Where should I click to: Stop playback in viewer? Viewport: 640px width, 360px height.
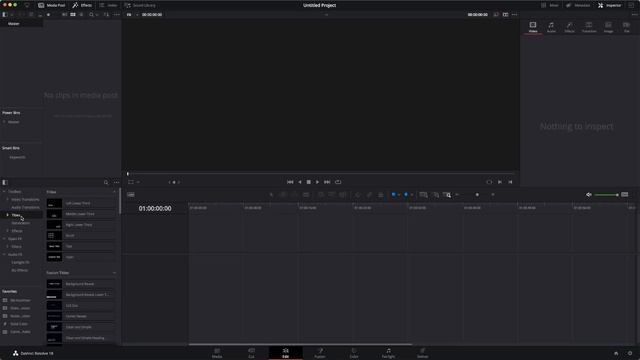[309, 182]
